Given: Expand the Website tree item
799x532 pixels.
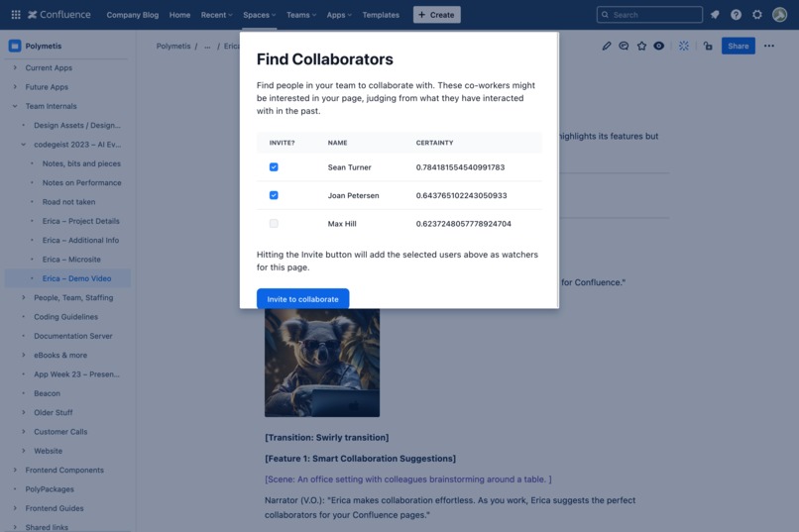Looking at the screenshot, I should pos(24,451).
